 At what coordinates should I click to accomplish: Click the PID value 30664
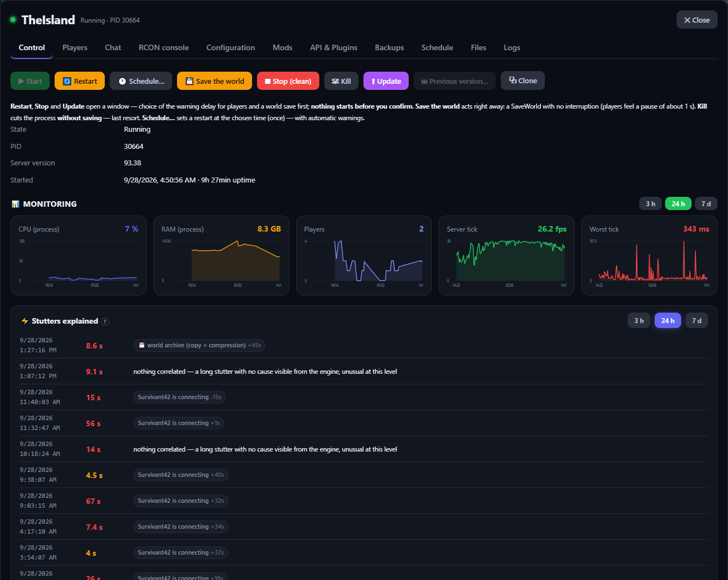(133, 147)
